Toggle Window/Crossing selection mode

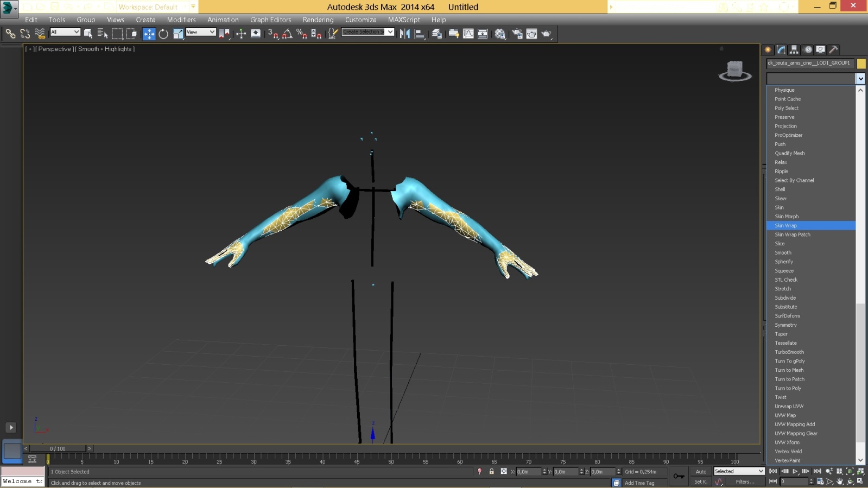[132, 34]
